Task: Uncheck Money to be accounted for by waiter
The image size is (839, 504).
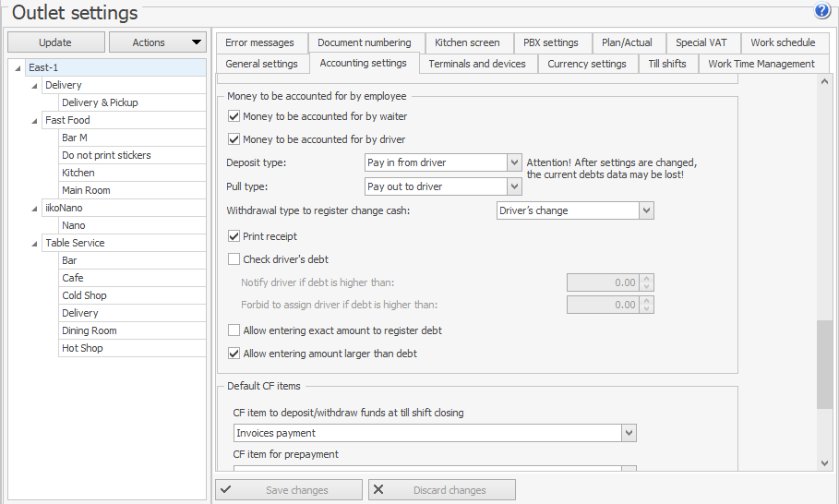Action: pyautogui.click(x=234, y=117)
